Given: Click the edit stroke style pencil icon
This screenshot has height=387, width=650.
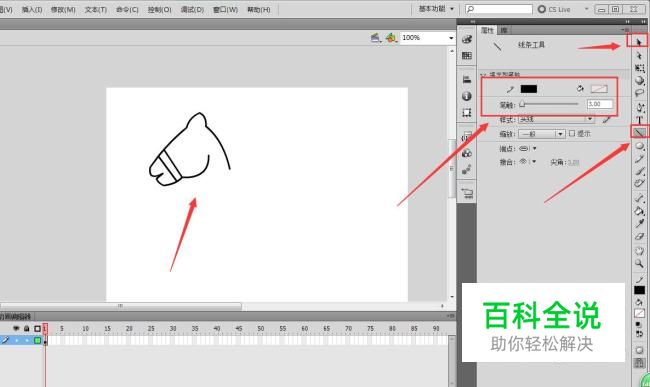Looking at the screenshot, I should [x=606, y=119].
